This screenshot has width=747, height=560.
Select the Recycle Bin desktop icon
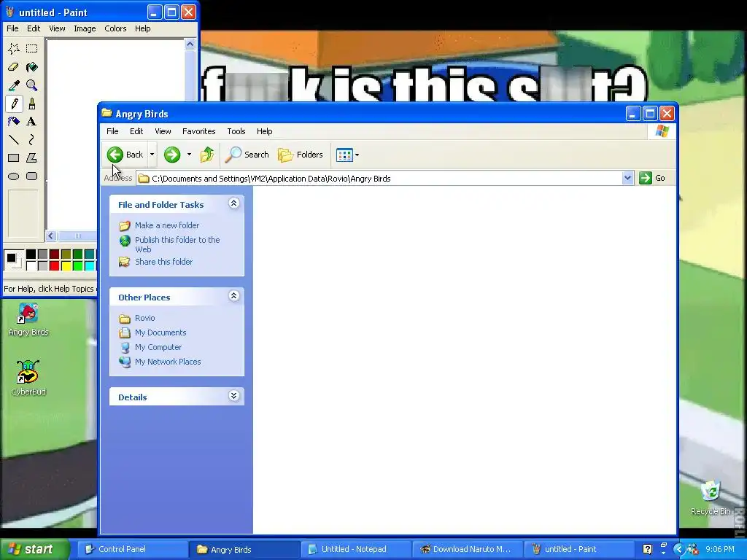point(711,498)
